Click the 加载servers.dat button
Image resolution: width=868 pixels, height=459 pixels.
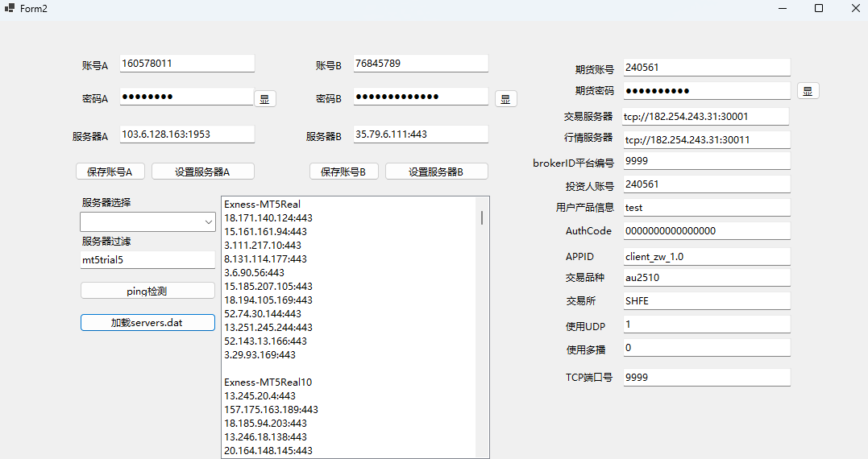(x=147, y=323)
